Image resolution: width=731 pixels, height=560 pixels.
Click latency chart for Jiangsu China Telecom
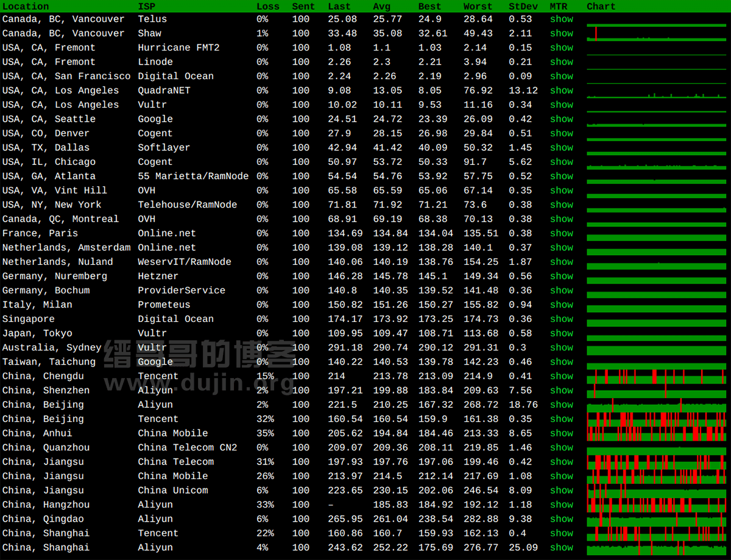click(657, 462)
